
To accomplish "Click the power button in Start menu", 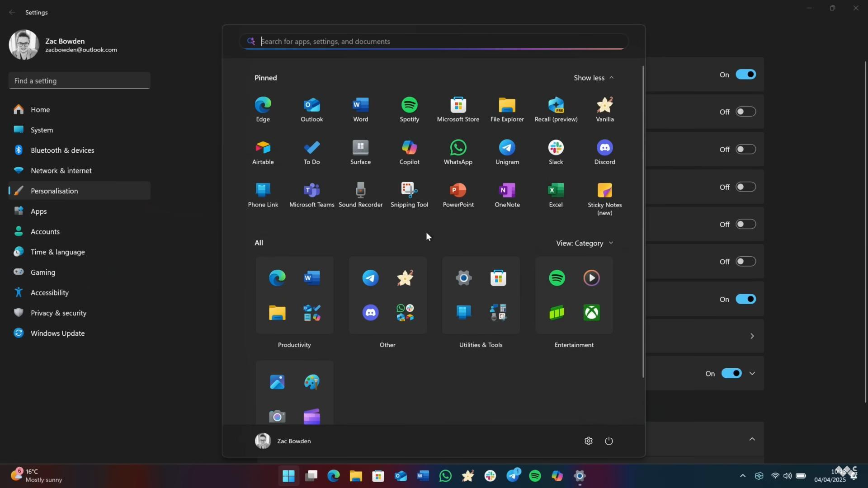I will click(609, 441).
